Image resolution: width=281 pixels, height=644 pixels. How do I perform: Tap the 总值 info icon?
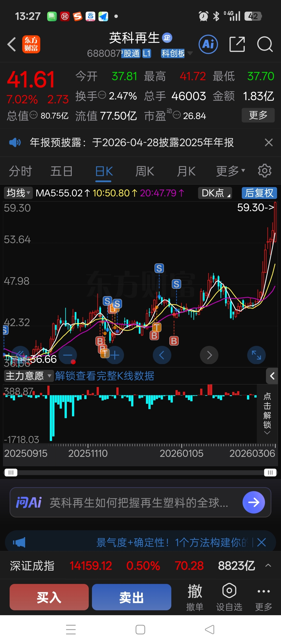click(x=34, y=115)
